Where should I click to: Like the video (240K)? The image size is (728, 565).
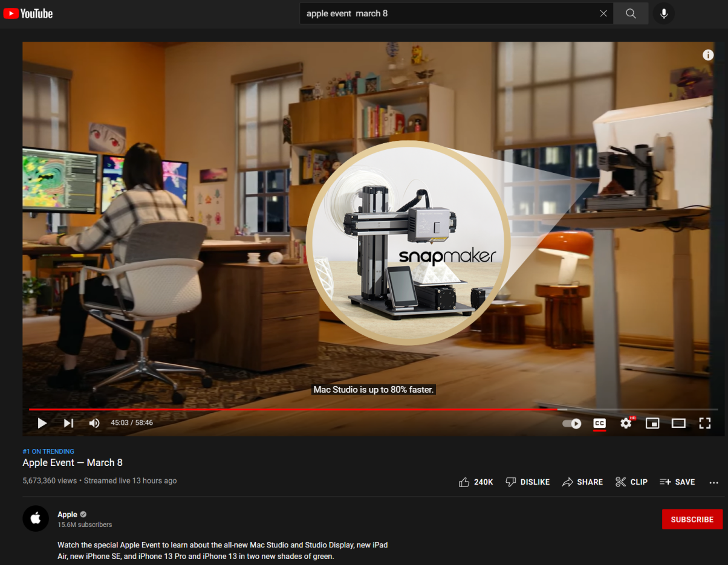point(476,482)
